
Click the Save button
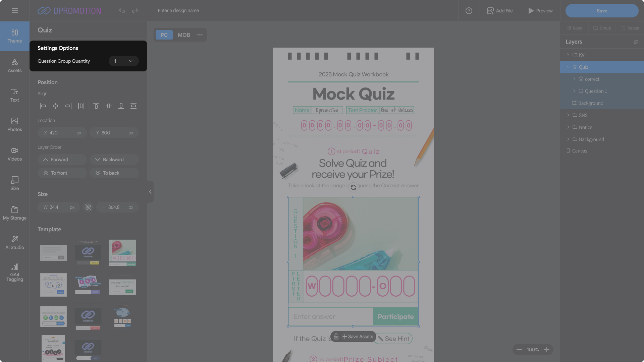[x=602, y=11]
